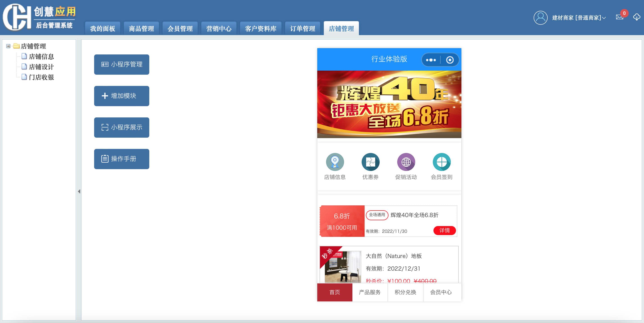Switch to 营销中心 tab
The image size is (644, 323).
pos(219,29)
